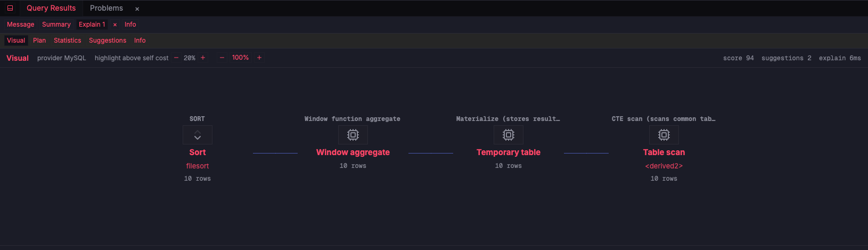This screenshot has width=868, height=250.
Task: Open the Query Results tab
Action: tap(51, 8)
